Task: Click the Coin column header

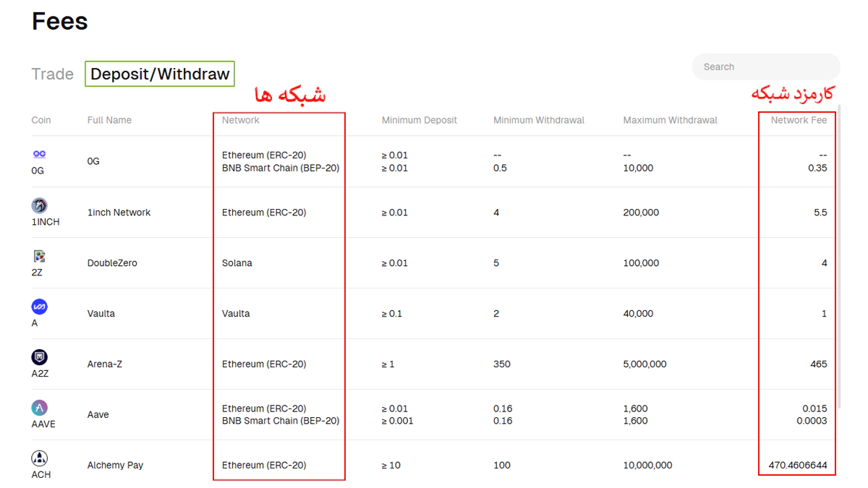Action: (41, 120)
